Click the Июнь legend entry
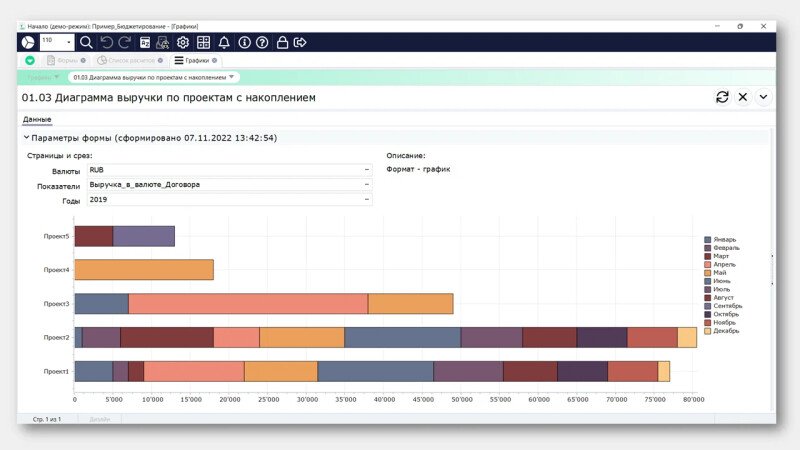 [x=717, y=281]
